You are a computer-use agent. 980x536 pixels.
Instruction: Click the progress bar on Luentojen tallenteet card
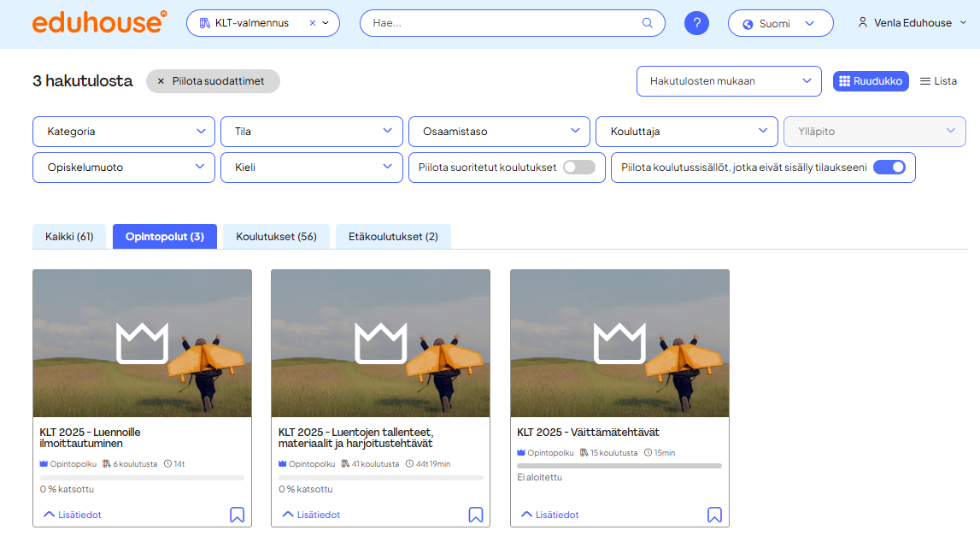(x=380, y=478)
